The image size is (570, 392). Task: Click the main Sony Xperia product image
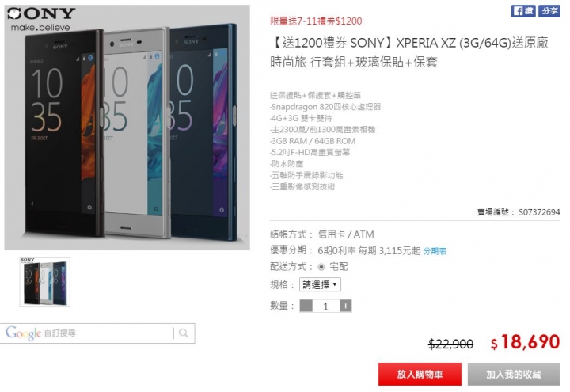click(127, 127)
